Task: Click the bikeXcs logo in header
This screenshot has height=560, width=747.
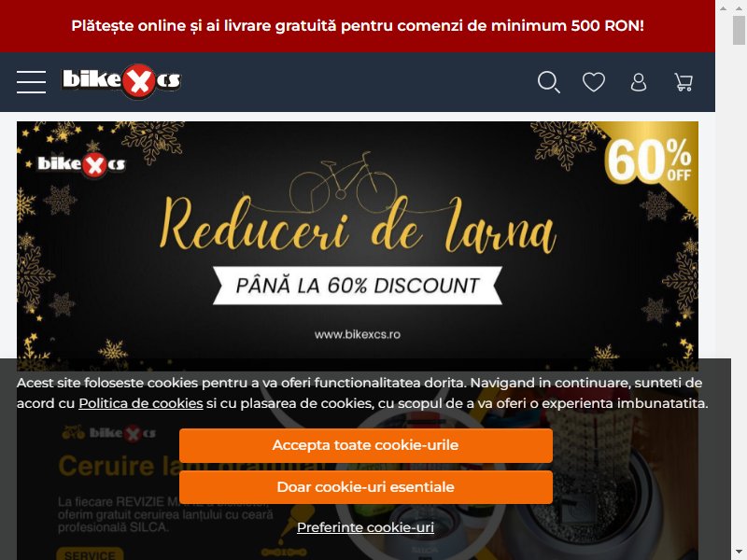Action: pyautogui.click(x=121, y=81)
